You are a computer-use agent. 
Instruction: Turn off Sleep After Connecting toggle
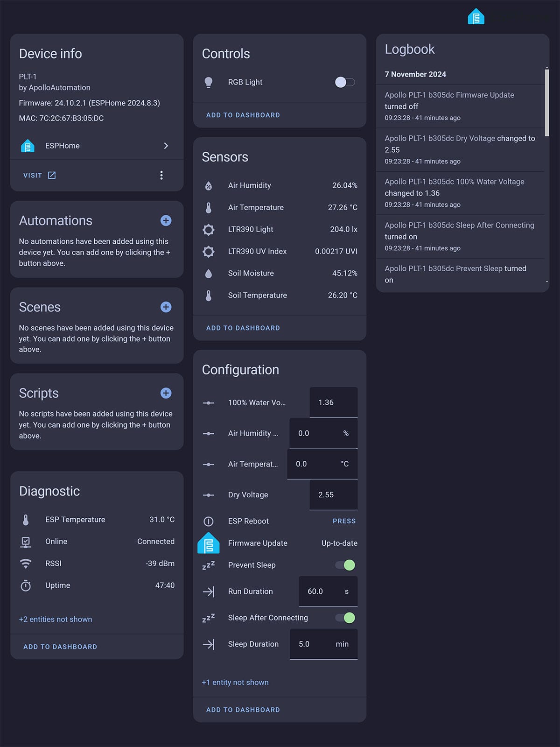345,618
